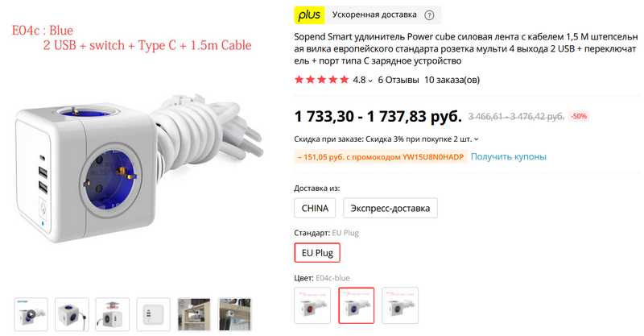Screen dimensions: 644x336
Task: Choose the red cube color swatch
Action: (312, 305)
